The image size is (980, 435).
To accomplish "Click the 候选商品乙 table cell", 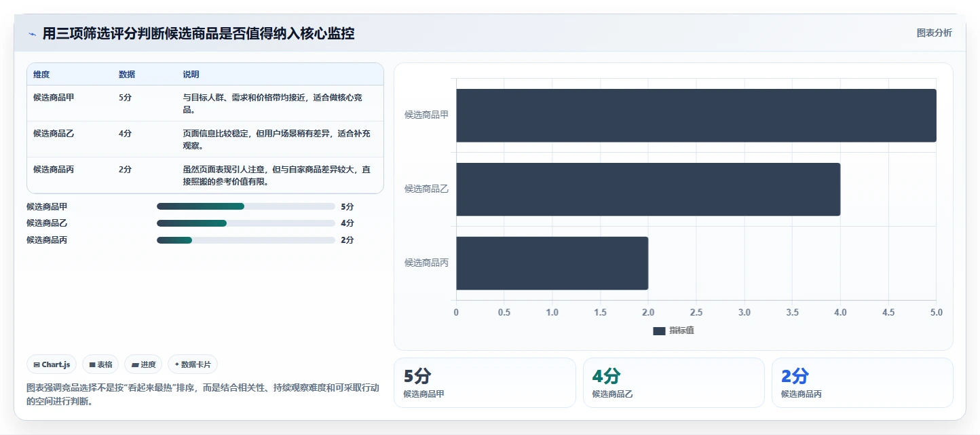I will click(x=54, y=133).
